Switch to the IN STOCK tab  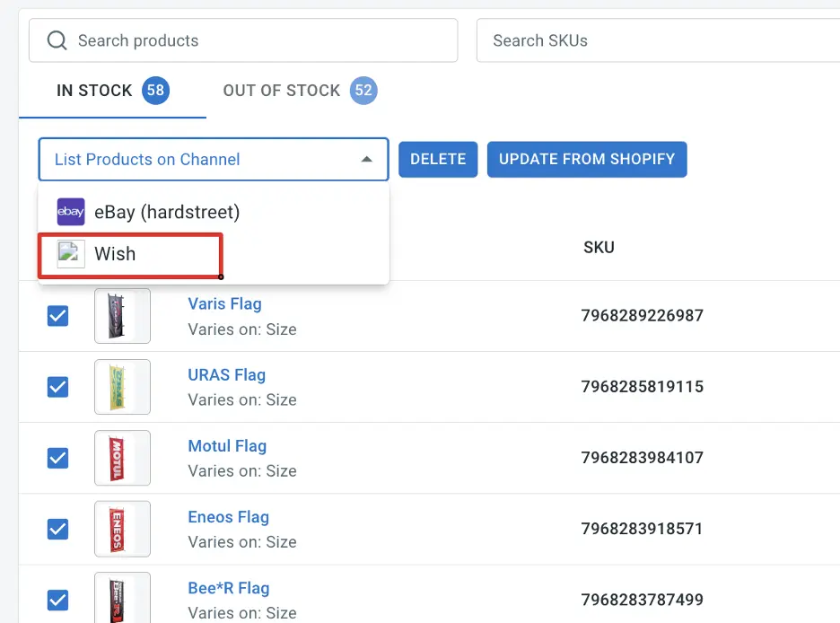pyautogui.click(x=112, y=91)
